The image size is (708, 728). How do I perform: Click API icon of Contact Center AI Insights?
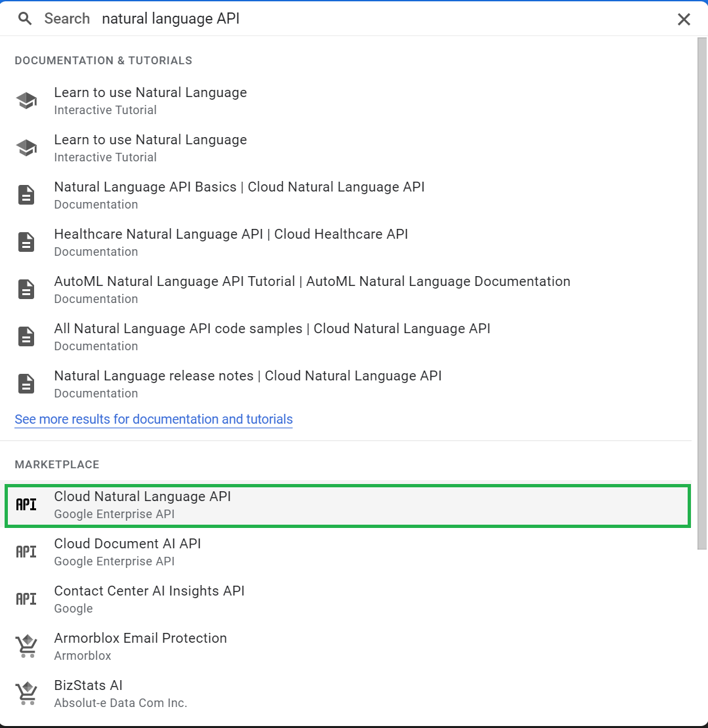[26, 599]
